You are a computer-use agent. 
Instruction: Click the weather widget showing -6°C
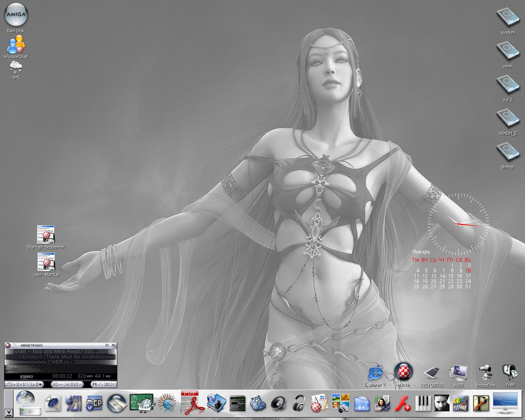point(16,66)
